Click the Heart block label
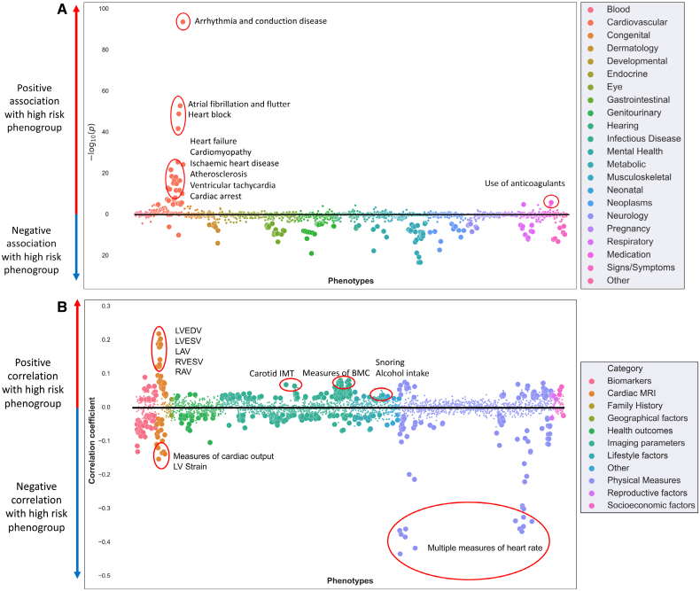The height and width of the screenshot is (591, 700). [x=209, y=114]
